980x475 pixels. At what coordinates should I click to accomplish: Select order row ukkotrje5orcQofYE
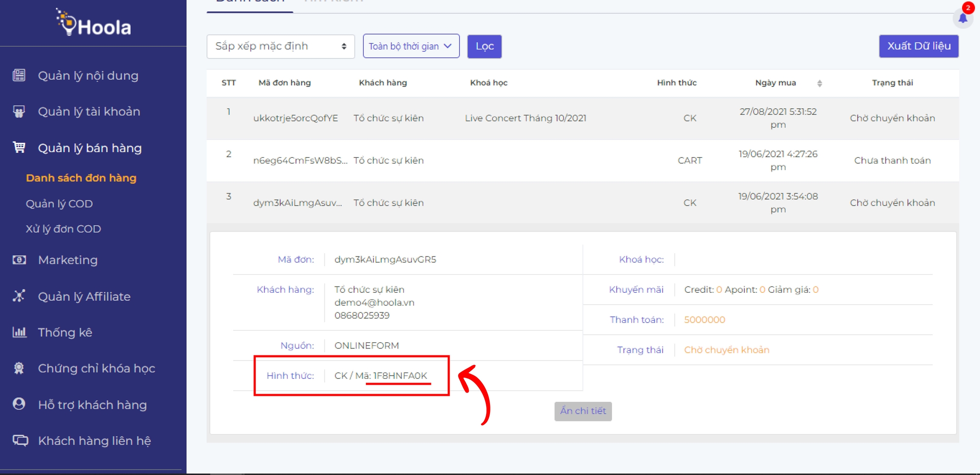click(x=295, y=118)
